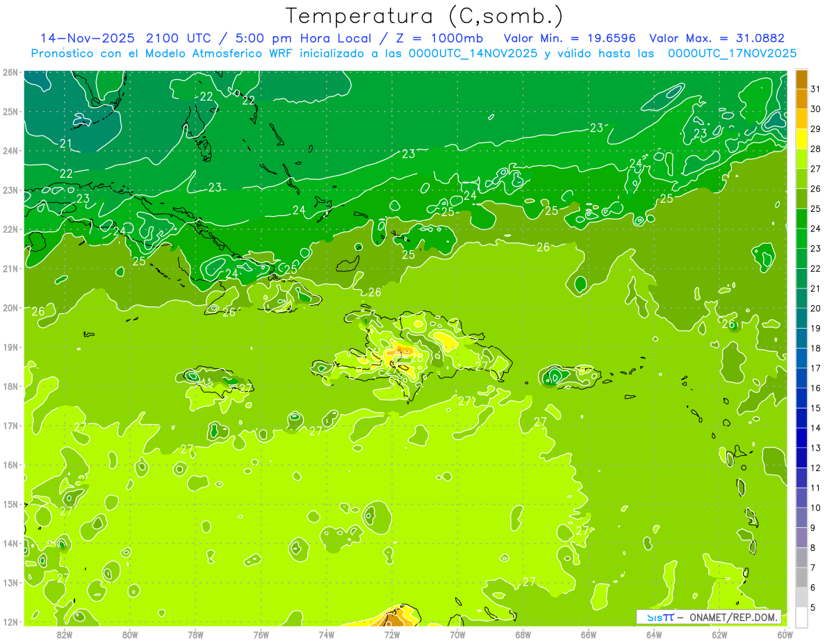Click the legend value "12" on the color scale
Viewport: 834px width, 644px height.
tap(815, 468)
